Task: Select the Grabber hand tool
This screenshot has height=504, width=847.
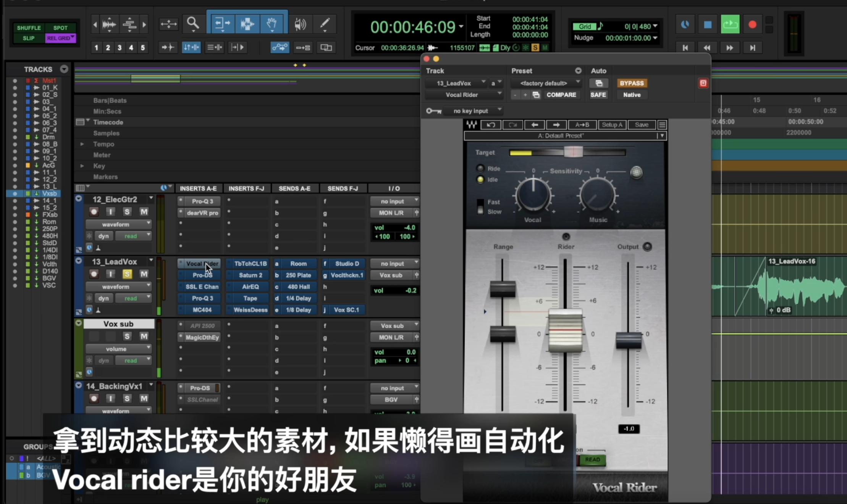Action: click(272, 24)
